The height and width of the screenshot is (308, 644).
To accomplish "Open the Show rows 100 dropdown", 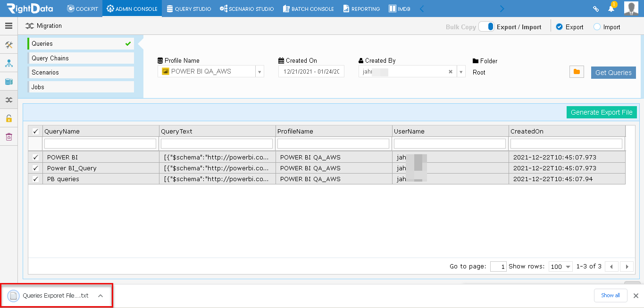I will coord(560,266).
